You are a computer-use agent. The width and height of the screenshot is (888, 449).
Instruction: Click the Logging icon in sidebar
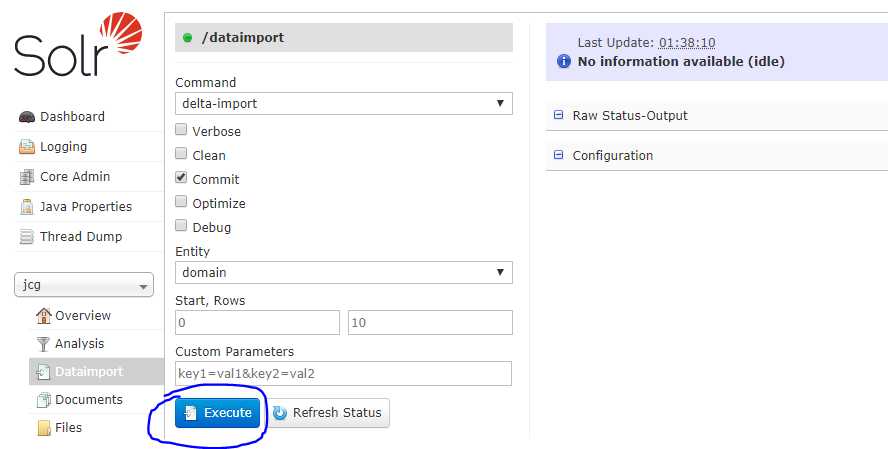pyautogui.click(x=27, y=147)
